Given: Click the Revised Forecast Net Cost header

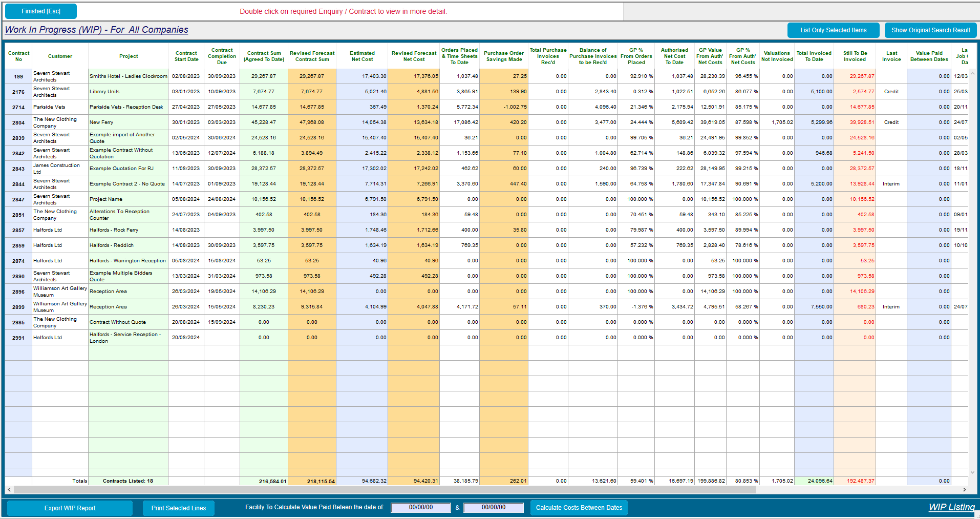Looking at the screenshot, I should (x=414, y=56).
